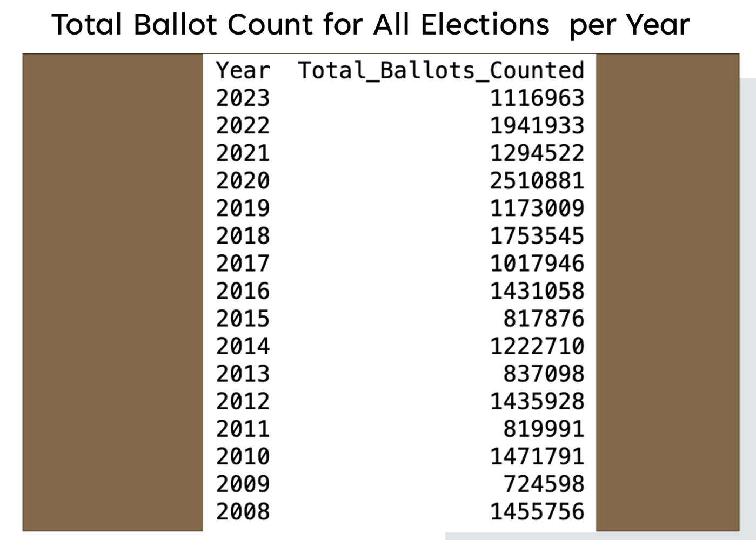Click the 724598 ballot count
Screen dimensions: 756x540
pos(544,484)
